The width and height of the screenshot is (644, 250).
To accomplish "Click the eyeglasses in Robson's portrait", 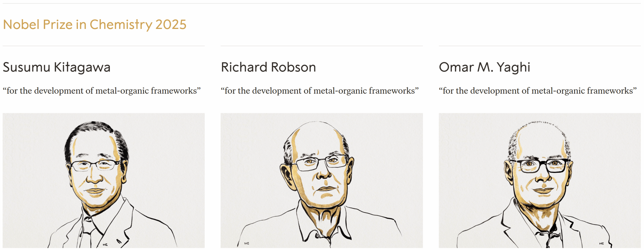I will 321,163.
